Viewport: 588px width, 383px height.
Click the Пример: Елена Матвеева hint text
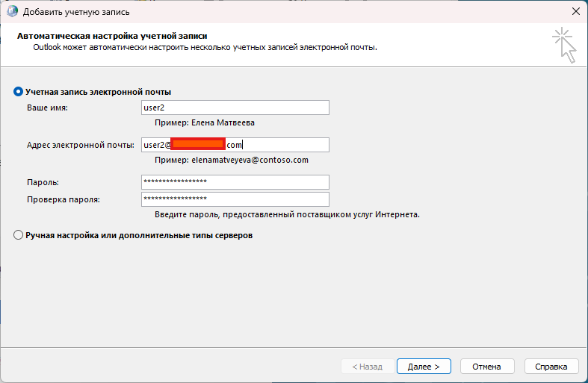209,122
